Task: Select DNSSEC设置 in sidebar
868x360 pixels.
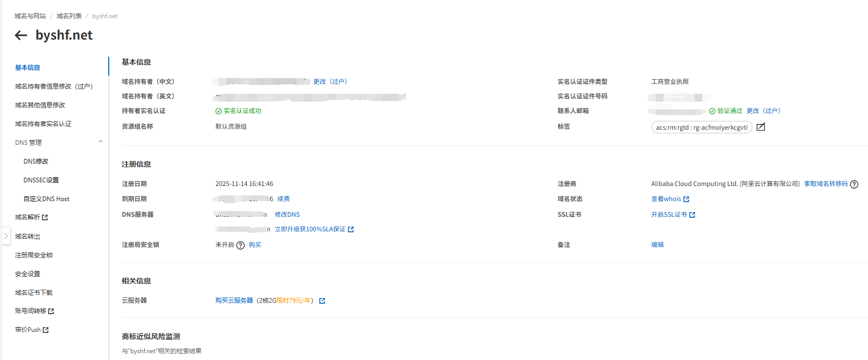Action: point(41,180)
